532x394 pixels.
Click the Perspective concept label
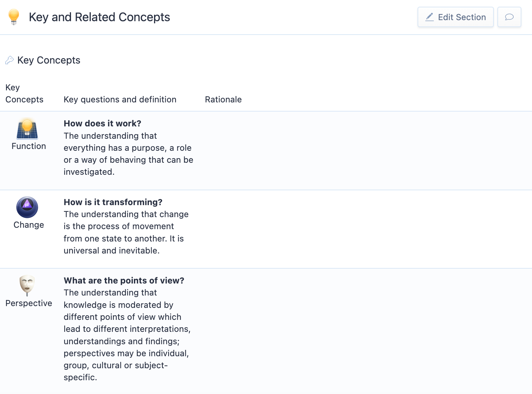click(x=29, y=303)
